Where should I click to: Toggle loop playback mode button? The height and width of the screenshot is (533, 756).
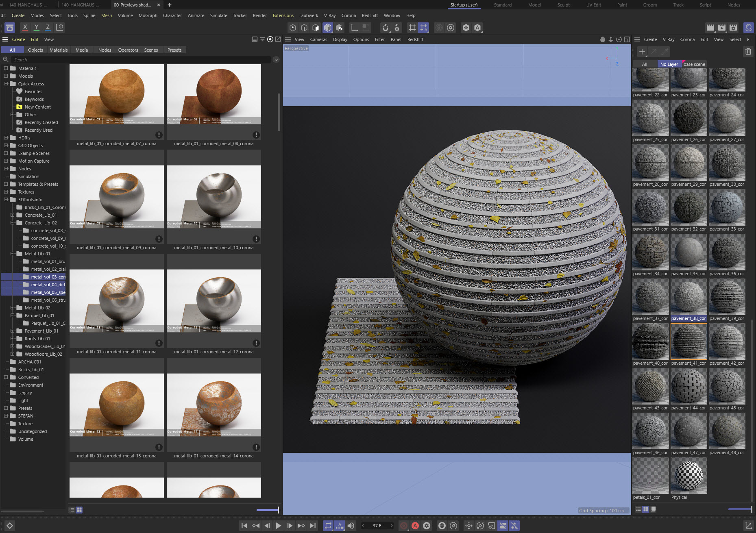(x=328, y=526)
